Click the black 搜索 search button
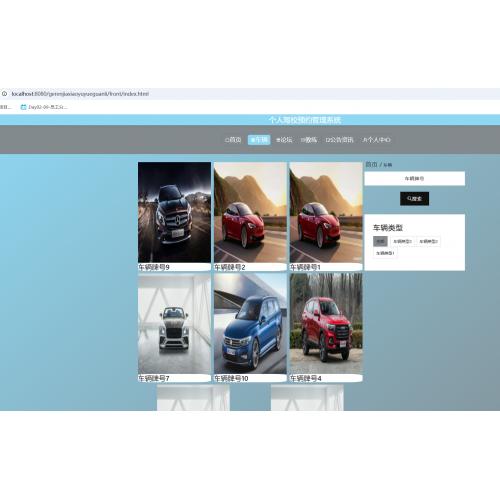The image size is (500, 500). tap(414, 199)
